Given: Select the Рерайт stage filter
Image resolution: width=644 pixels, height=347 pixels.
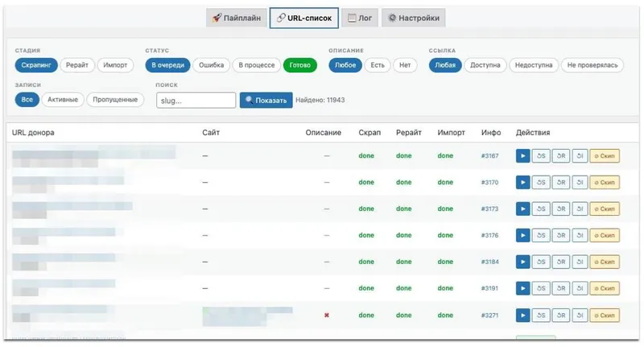Looking at the screenshot, I should (x=77, y=65).
